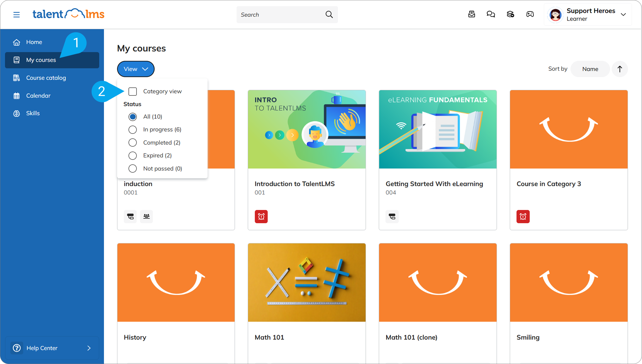
Task: Open the Smiling course title
Action: coord(528,337)
